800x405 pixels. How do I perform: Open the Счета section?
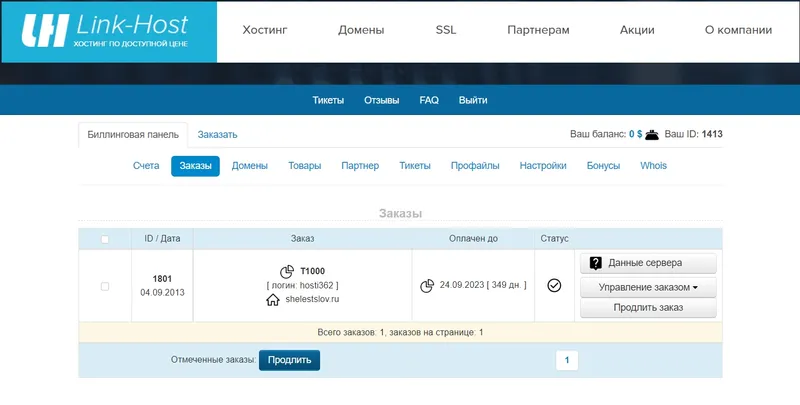[146, 166]
